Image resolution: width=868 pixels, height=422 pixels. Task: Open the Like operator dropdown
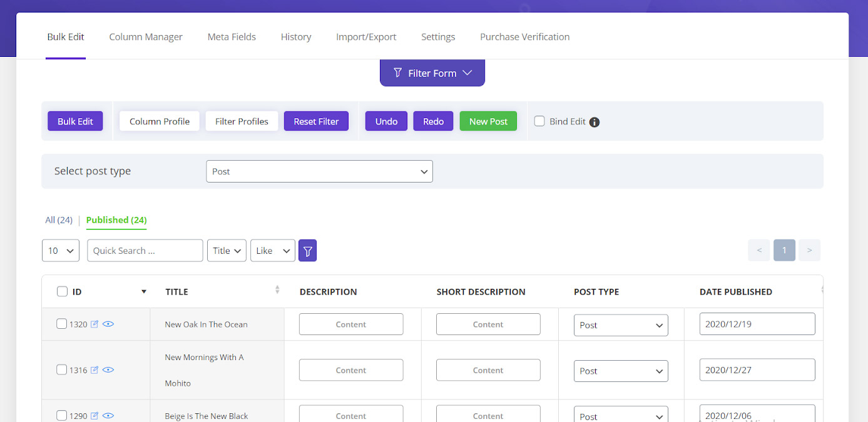[x=273, y=251]
